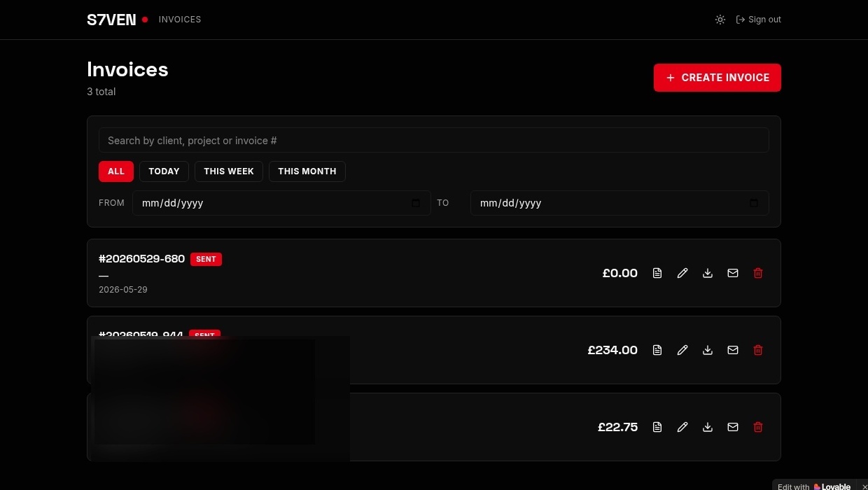Edit the £22.75 invoice with the pencil
This screenshot has width=868, height=490.
(682, 427)
